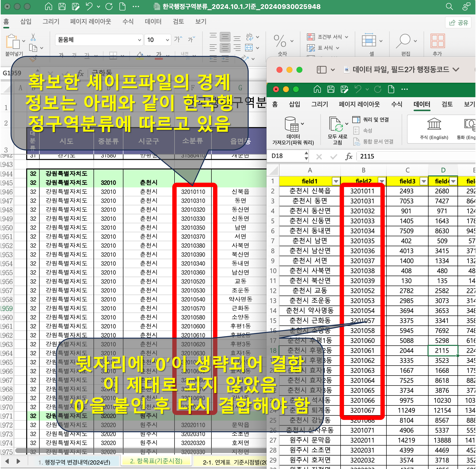Switch to the 데이터 tab in front window
Image resolution: width=476 pixels, height=469 pixels.
(422, 104)
